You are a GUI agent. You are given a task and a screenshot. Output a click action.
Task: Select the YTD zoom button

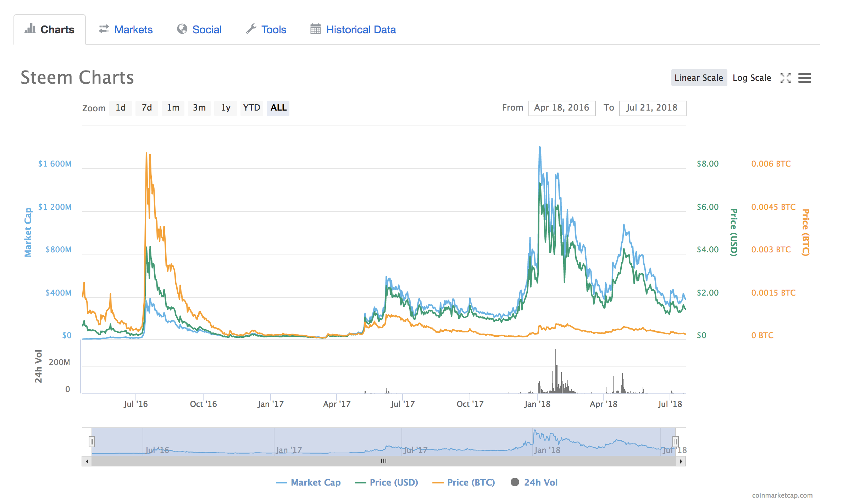click(x=251, y=108)
